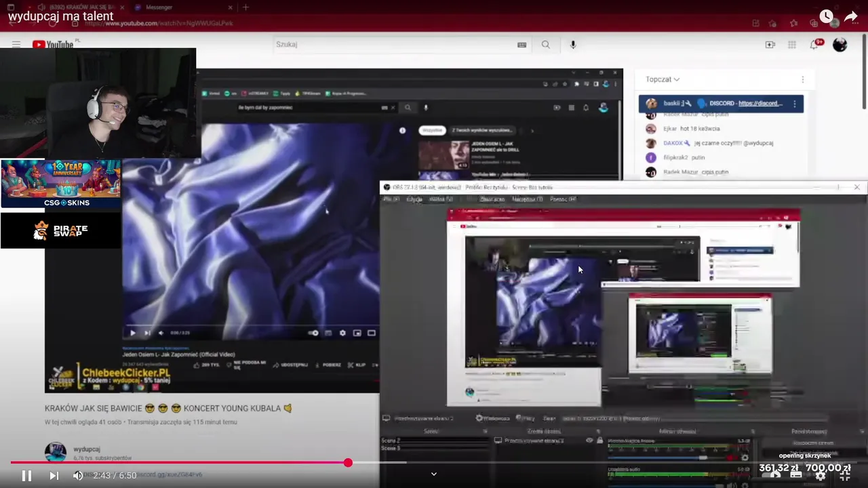Image resolution: width=868 pixels, height=488 pixels.
Task: Open the account avatar menu
Action: tap(840, 45)
